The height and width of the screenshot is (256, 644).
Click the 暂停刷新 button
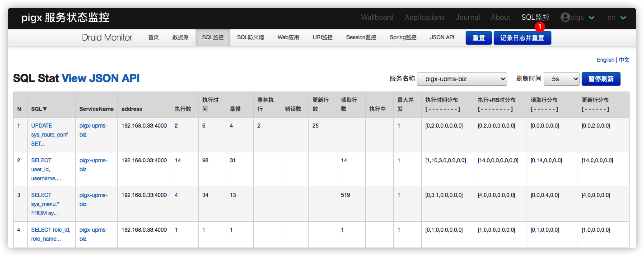(601, 79)
